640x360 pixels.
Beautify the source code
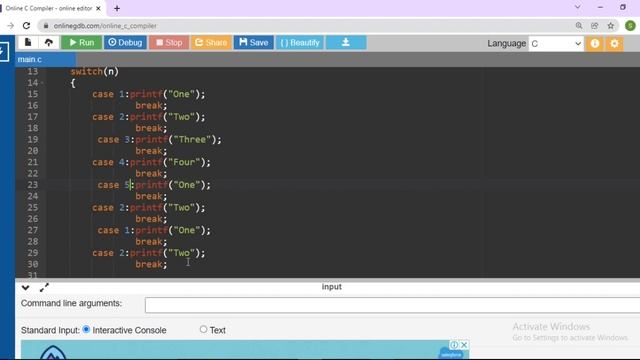tap(300, 42)
